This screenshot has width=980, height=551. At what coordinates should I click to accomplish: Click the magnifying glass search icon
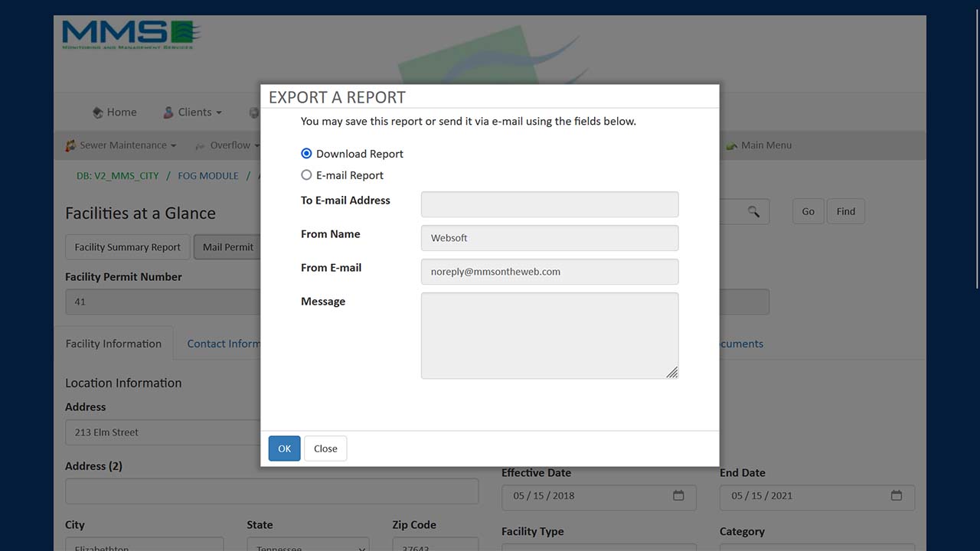(753, 212)
